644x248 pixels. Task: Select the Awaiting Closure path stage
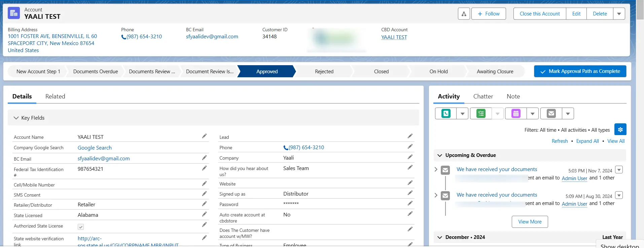[x=495, y=72]
